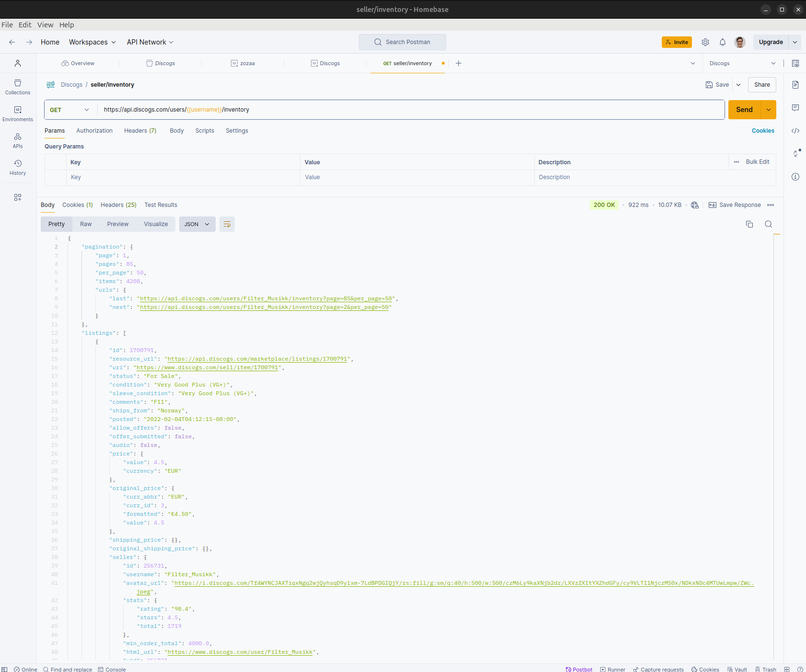Open response more options ellipsis
The width and height of the screenshot is (806, 672).
(x=771, y=205)
